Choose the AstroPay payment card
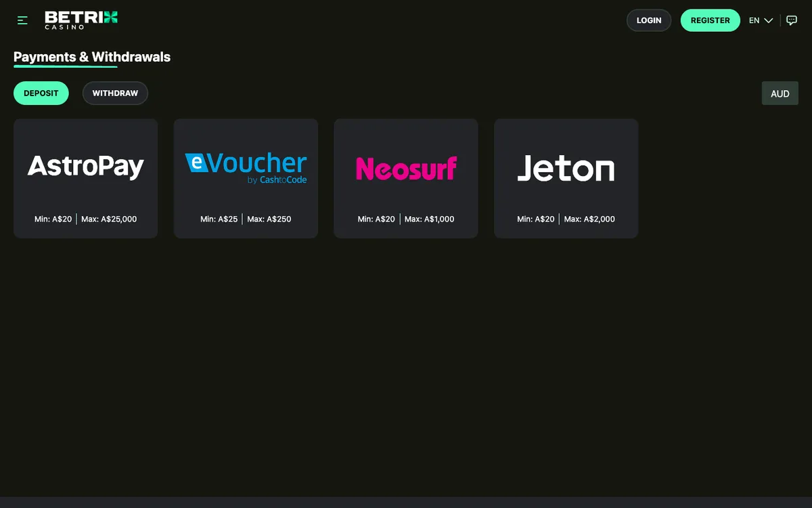The image size is (812, 508). pyautogui.click(x=86, y=179)
